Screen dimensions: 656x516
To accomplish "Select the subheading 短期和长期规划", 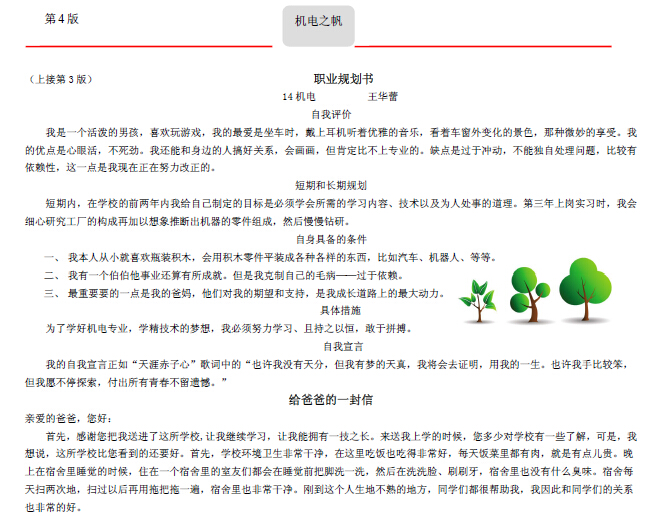I will (x=331, y=185).
